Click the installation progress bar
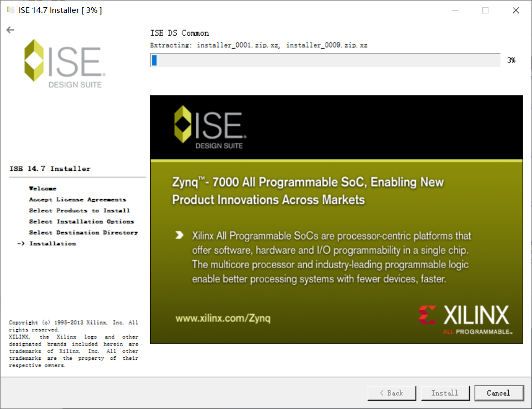This screenshot has height=409, width=532. coord(325,60)
